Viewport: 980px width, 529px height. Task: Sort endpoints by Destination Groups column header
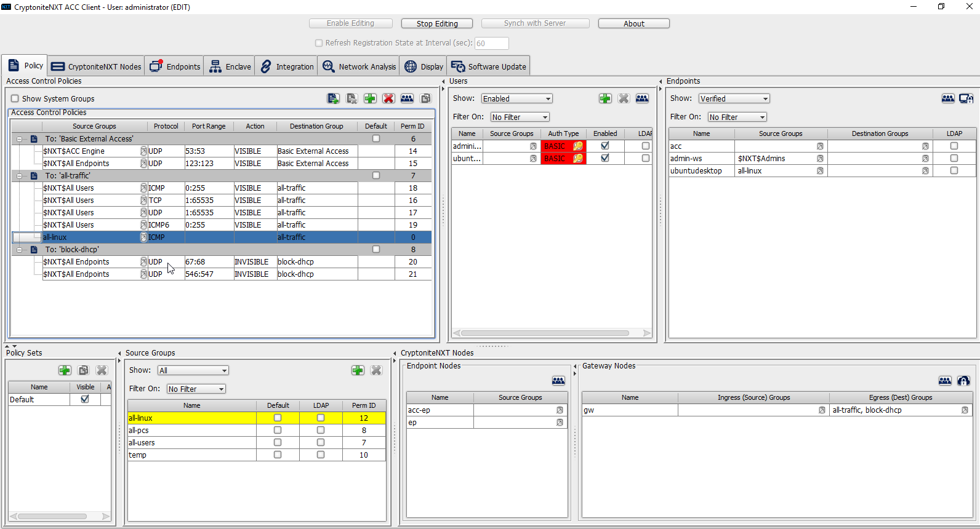pyautogui.click(x=880, y=133)
